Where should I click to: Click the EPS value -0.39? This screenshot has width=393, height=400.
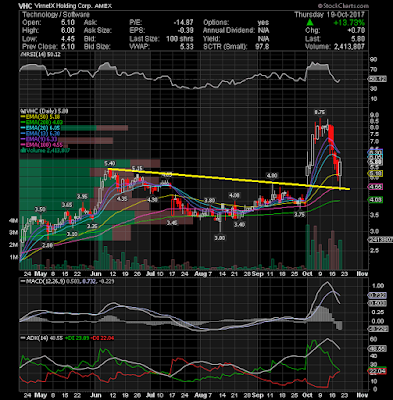click(185, 30)
